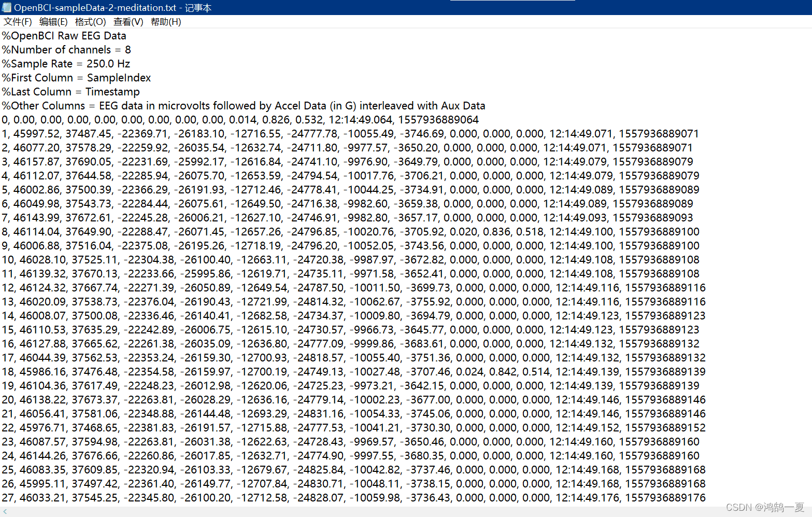Open the 文件(F) menu
Viewport: 812px width, 517px height.
(18, 22)
